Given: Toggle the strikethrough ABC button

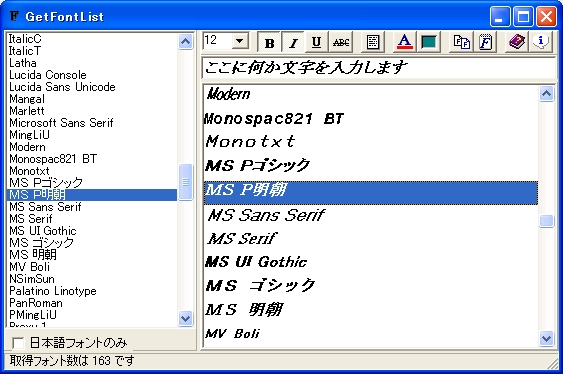Looking at the screenshot, I should click(x=341, y=43).
